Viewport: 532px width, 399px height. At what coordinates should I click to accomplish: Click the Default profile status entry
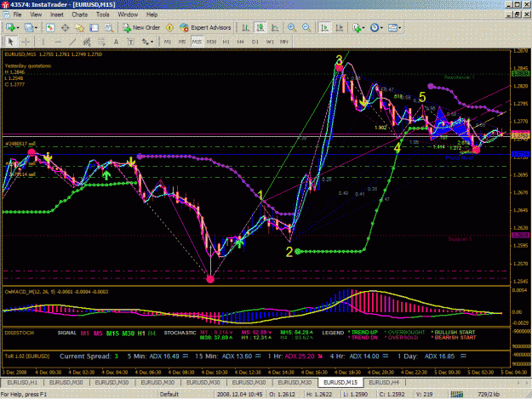pos(169,394)
